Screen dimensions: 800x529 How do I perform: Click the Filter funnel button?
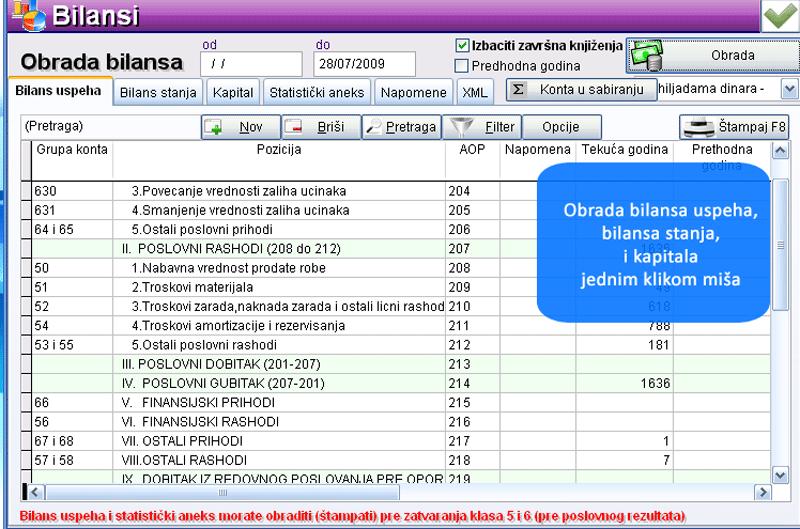click(486, 128)
